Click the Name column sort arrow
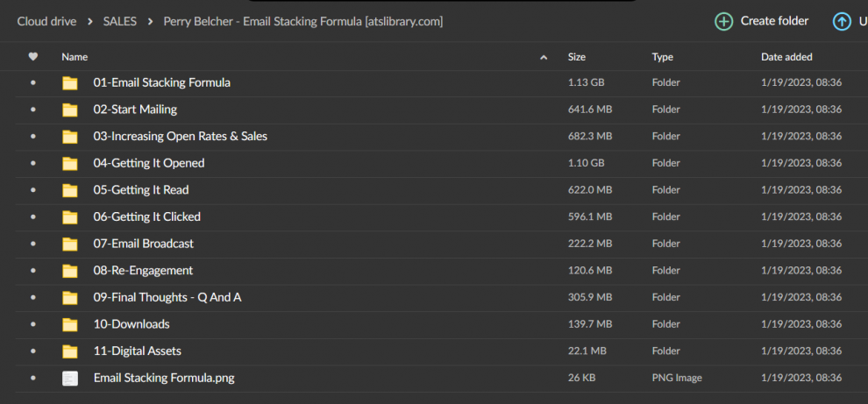Screen dimensions: 868x404 pos(544,58)
